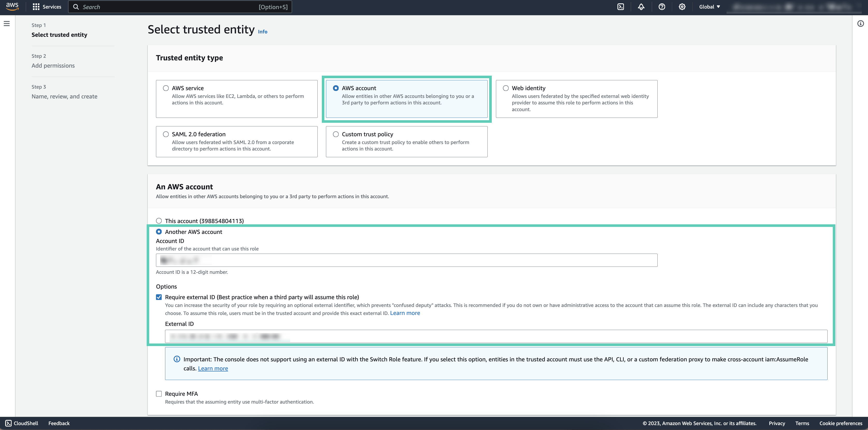Image resolution: width=868 pixels, height=430 pixels.
Task: Open the info panel icon at right
Action: coord(860,24)
